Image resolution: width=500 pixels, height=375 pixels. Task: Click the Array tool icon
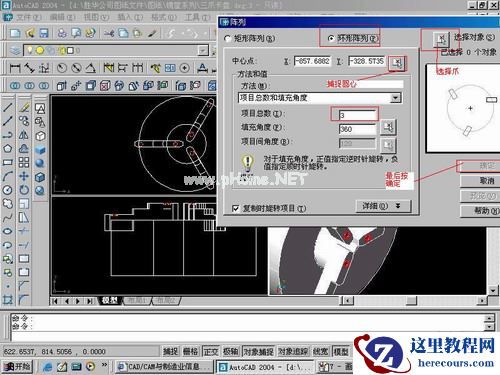24,162
